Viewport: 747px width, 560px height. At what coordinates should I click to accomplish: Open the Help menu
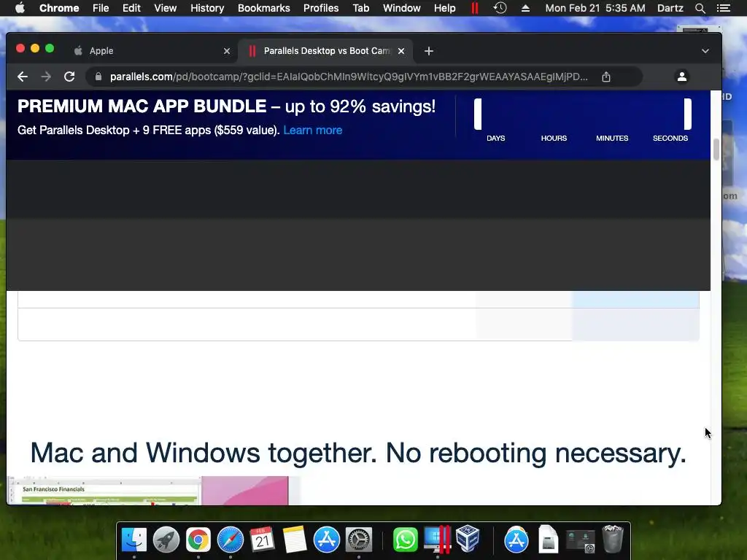tap(444, 8)
